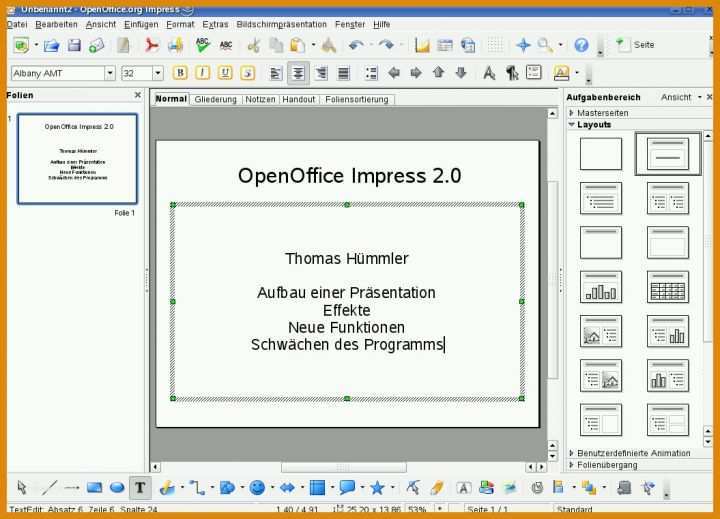
Task: Save the presentation with the floppy disk icon
Action: pos(74,45)
